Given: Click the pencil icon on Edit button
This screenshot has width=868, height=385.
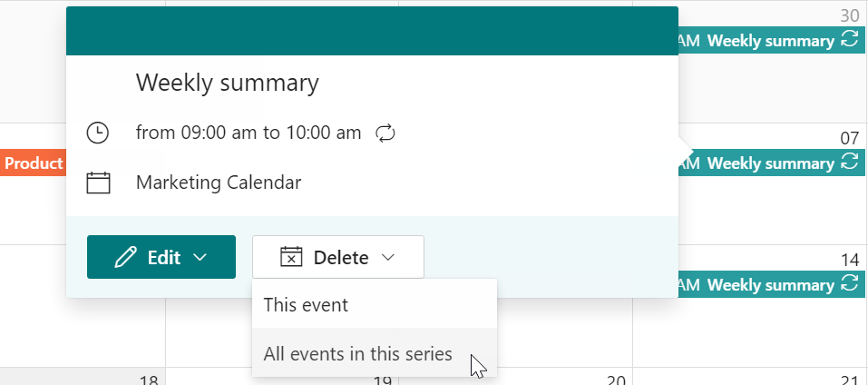Looking at the screenshot, I should point(126,258).
